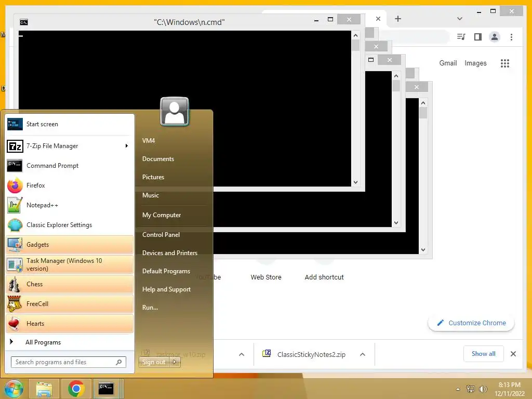
Task: Switch to Chrome in the taskbar
Action: pyautogui.click(x=76, y=389)
